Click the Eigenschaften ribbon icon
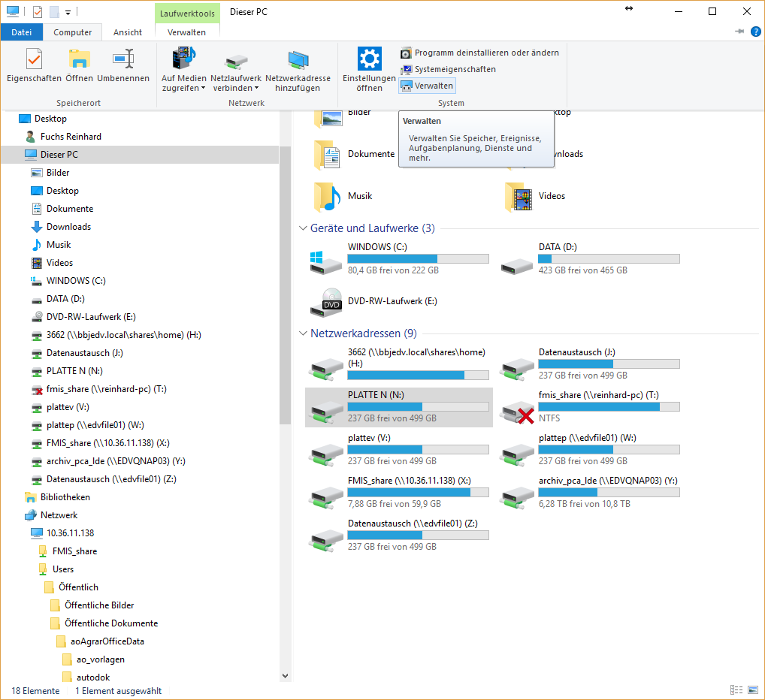765x700 pixels. (x=34, y=59)
